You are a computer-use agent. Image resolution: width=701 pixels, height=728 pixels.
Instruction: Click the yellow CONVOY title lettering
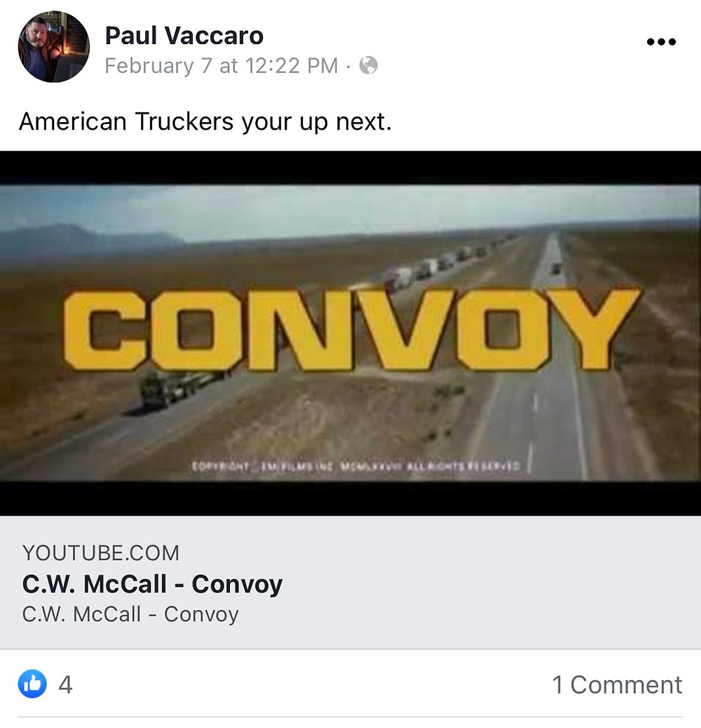click(x=352, y=330)
